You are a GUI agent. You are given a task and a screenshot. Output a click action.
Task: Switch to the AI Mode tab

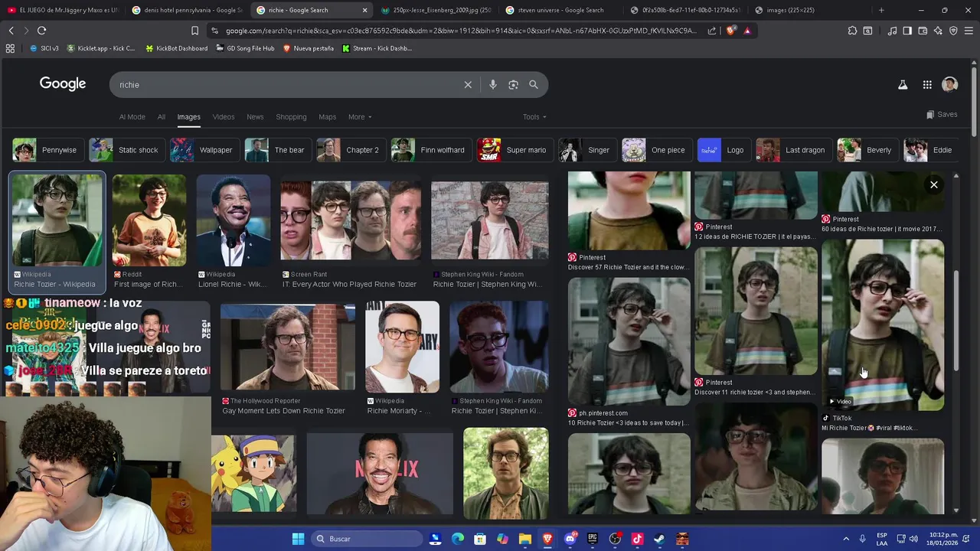pos(132,117)
